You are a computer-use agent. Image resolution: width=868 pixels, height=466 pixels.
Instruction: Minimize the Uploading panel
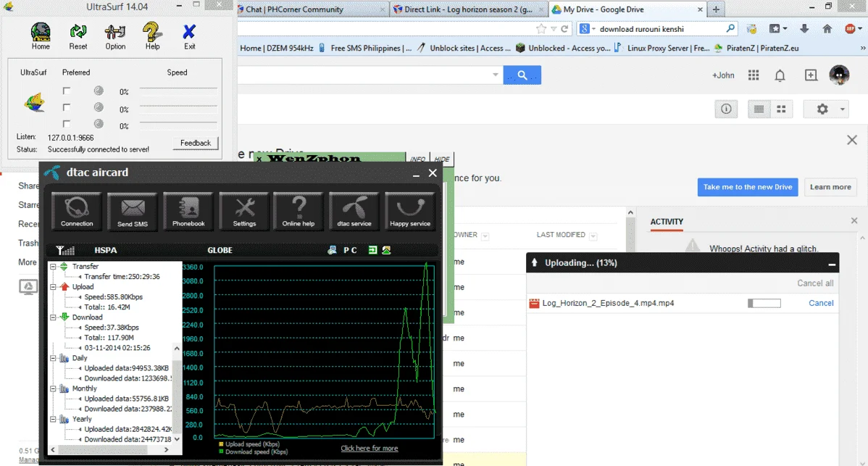[832, 264]
